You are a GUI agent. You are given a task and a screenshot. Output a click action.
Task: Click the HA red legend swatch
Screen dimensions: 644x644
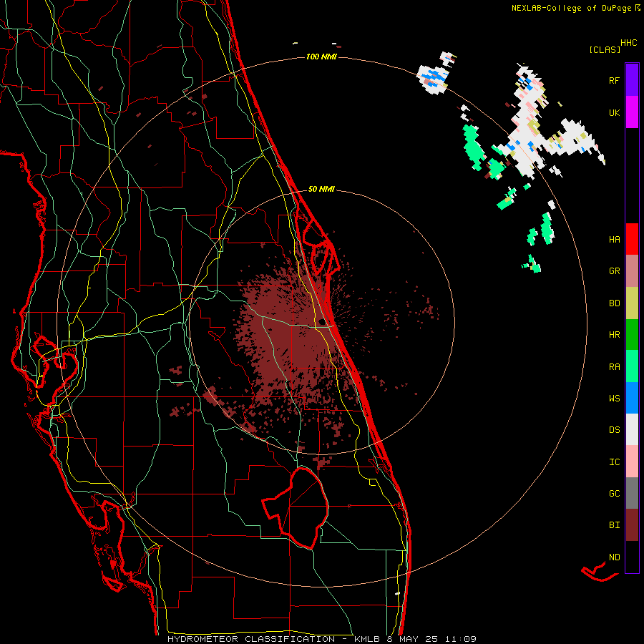(632, 239)
